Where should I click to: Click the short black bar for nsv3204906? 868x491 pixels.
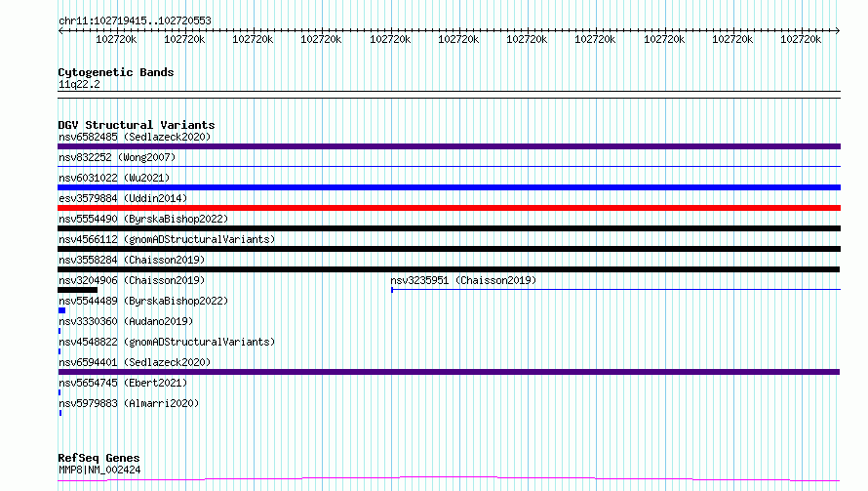point(77,290)
